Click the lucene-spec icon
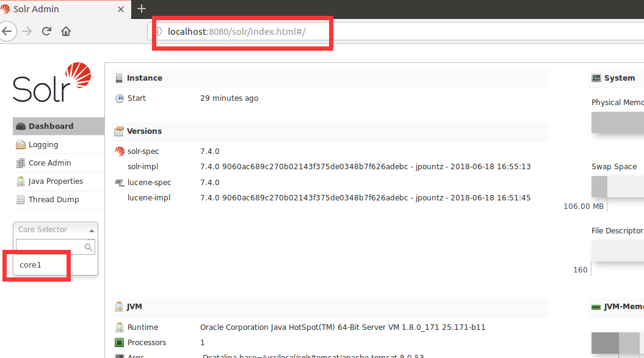 click(x=120, y=183)
